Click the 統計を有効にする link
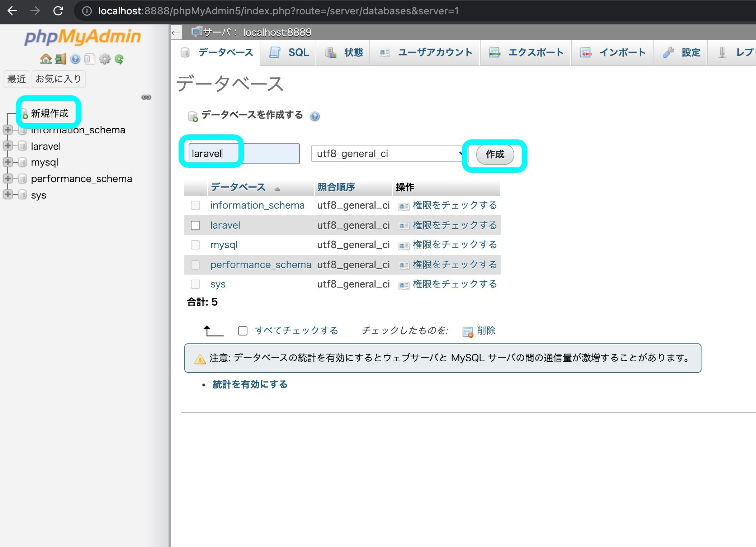 250,384
